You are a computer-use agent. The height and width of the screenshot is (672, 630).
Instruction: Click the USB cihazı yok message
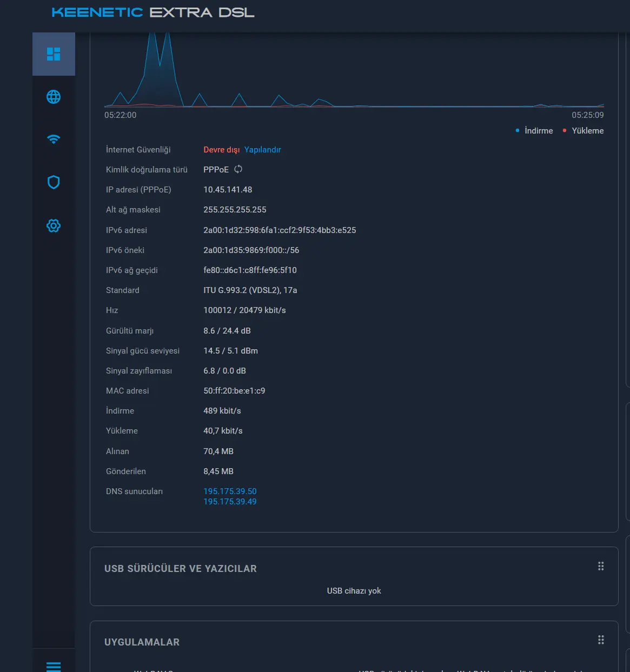[x=354, y=591]
